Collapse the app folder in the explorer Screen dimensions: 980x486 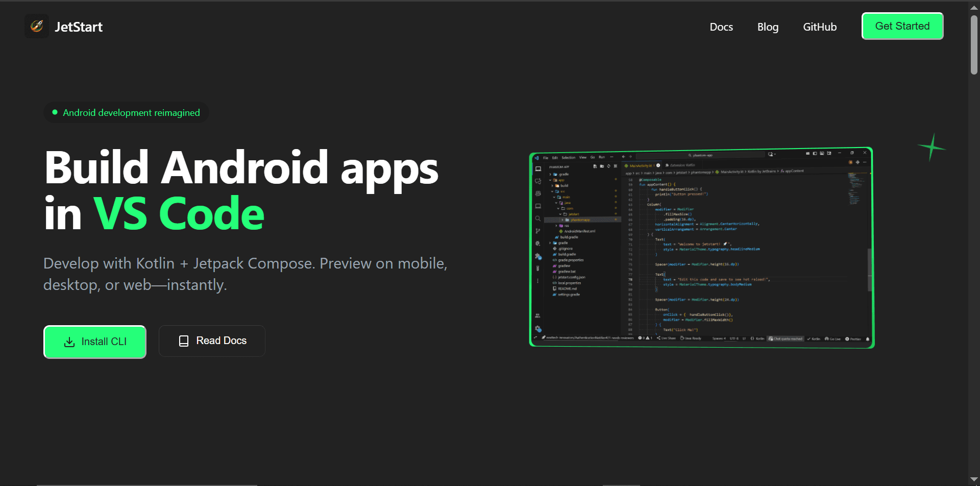coord(550,180)
